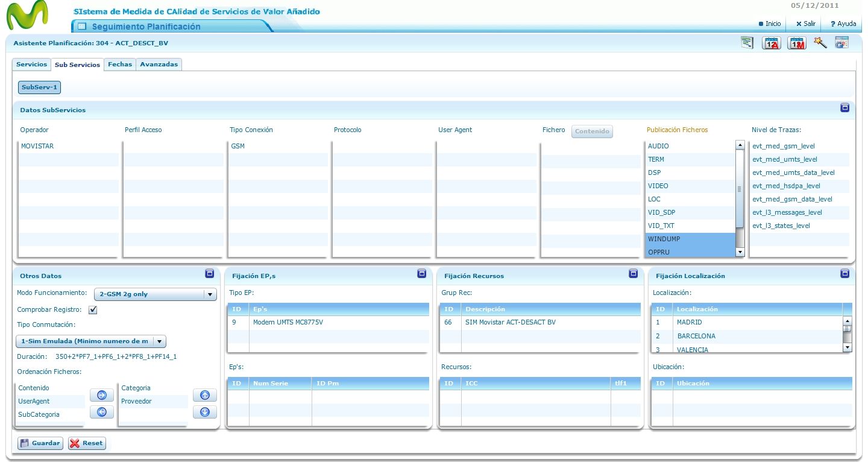Image resolution: width=868 pixels, height=462 pixels.
Task: Collapse the Fijación EP,s panel
Action: [422, 274]
